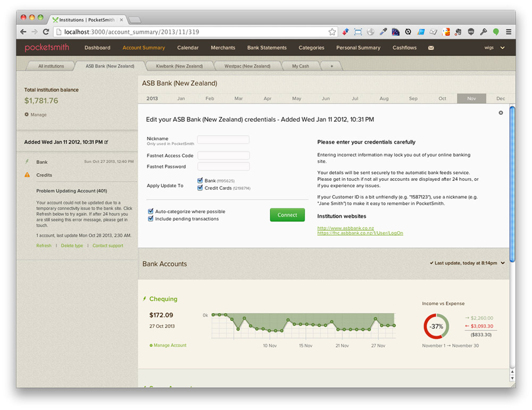Screen dimensions: 532x410
Task: Disable Auto-categorize where possible
Action: pyautogui.click(x=151, y=212)
